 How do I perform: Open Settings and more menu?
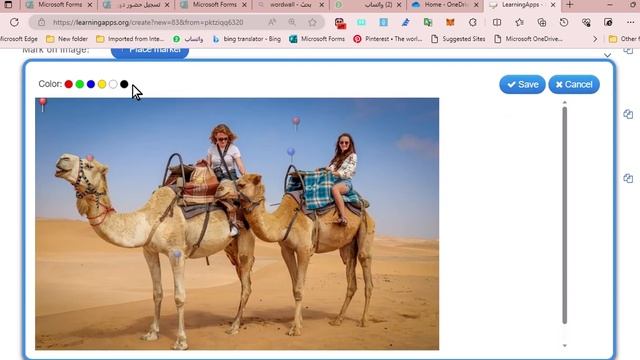click(631, 22)
